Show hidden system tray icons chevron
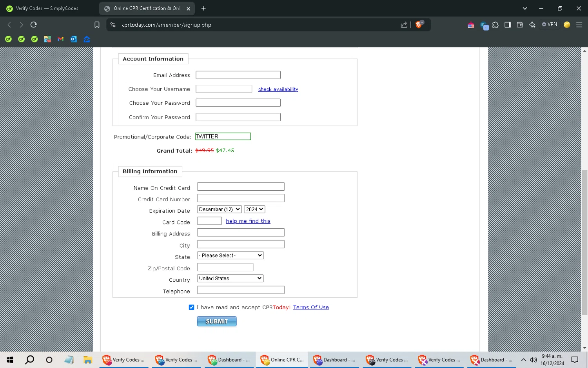Viewport: 588px width, 368px height. tap(523, 360)
